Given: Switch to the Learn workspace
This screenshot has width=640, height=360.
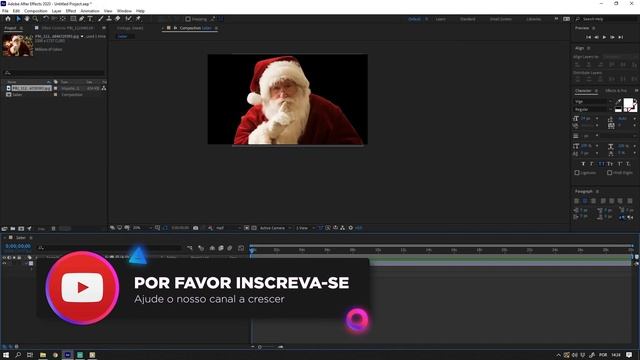Looking at the screenshot, I should [440, 19].
